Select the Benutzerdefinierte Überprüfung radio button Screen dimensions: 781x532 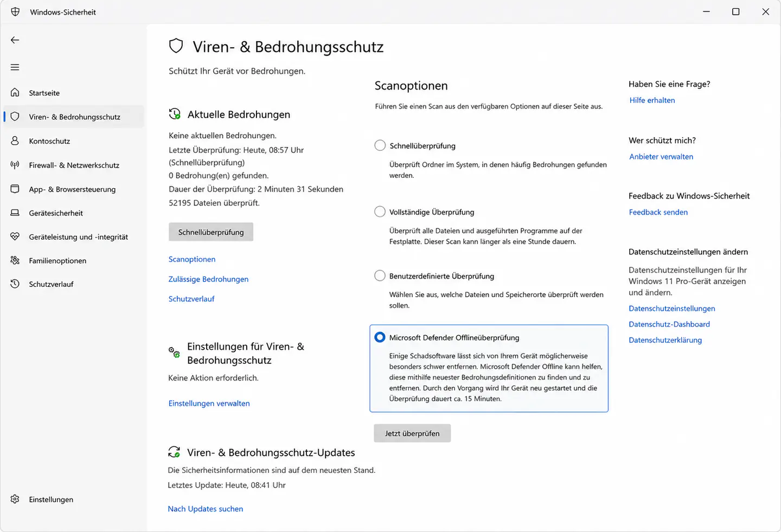pos(380,275)
